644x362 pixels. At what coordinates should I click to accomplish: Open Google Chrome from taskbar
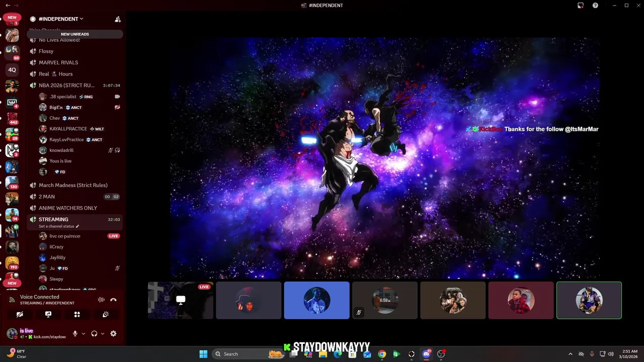382,354
